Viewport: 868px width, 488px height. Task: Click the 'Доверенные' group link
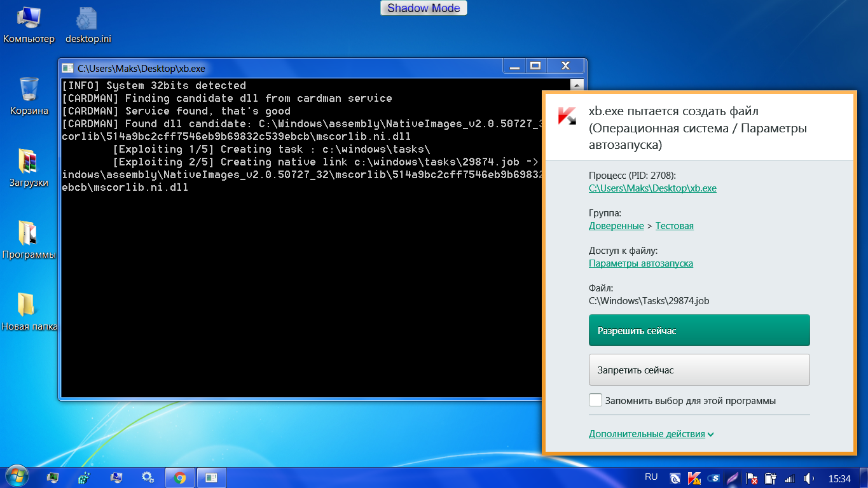pyautogui.click(x=616, y=226)
